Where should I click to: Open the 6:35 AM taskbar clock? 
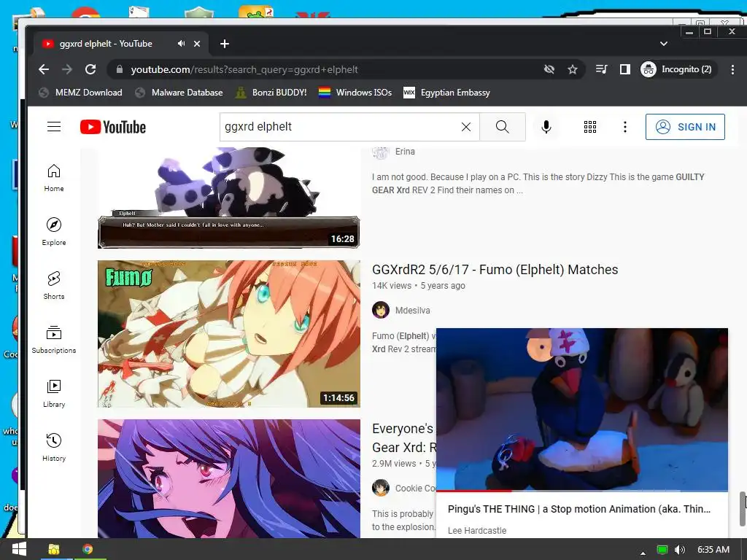pos(713,550)
